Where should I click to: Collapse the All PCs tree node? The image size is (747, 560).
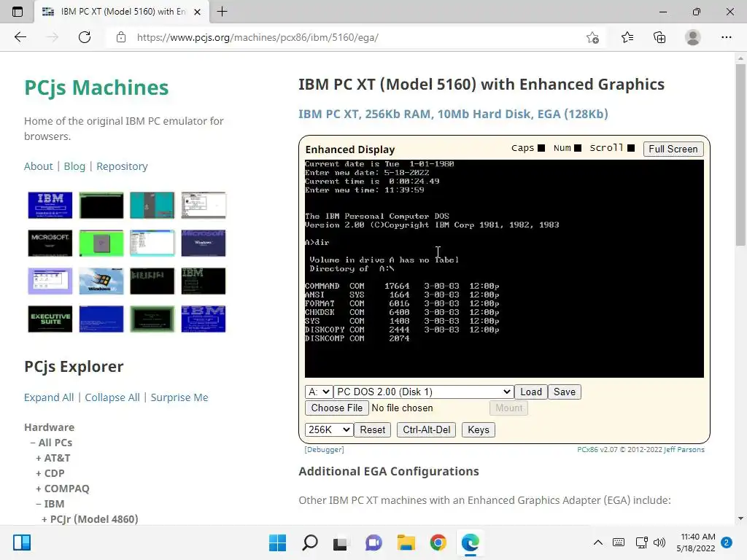click(x=52, y=443)
